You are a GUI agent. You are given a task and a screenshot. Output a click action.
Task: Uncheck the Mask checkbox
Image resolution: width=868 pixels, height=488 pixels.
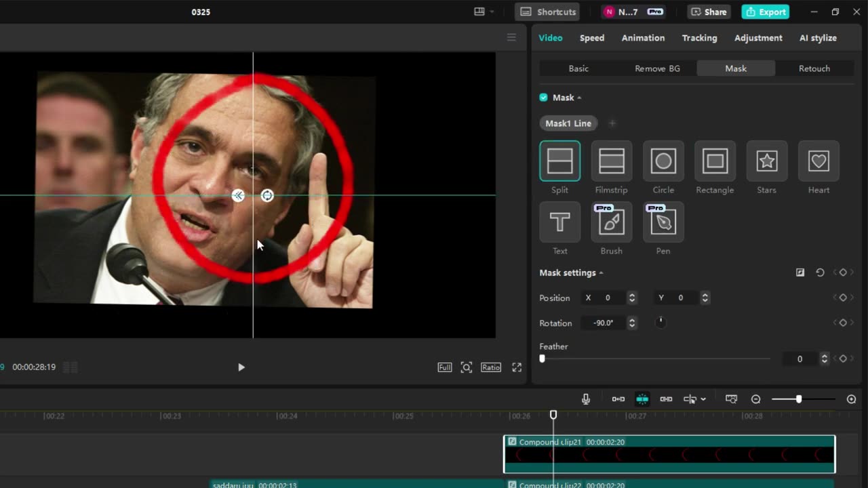pyautogui.click(x=544, y=98)
